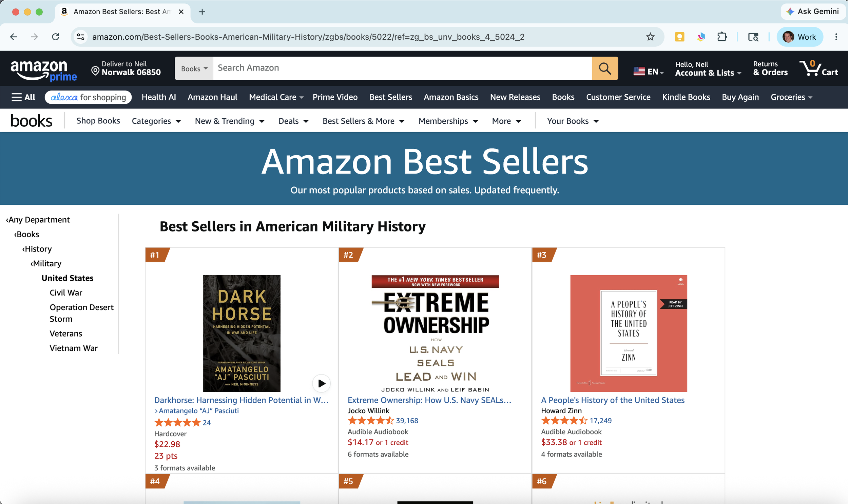Open the Extreme Ownership book title link
The height and width of the screenshot is (504, 848).
(x=429, y=400)
